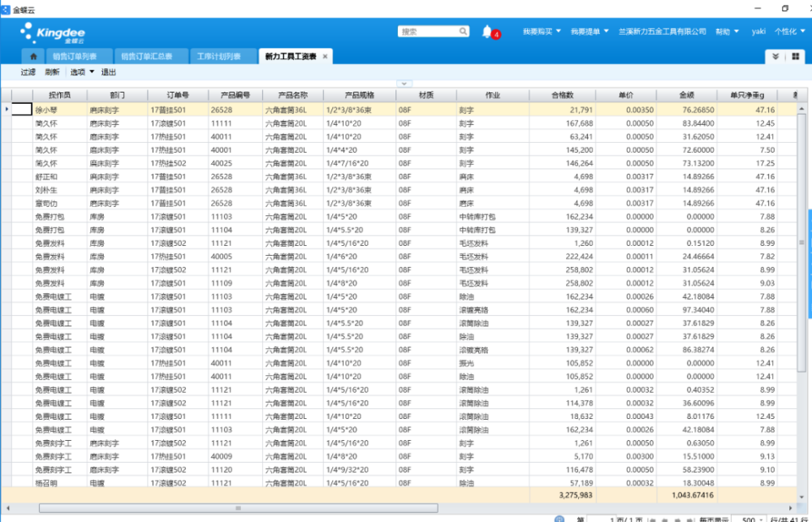Sort by the 合格数 column header

pos(562,95)
